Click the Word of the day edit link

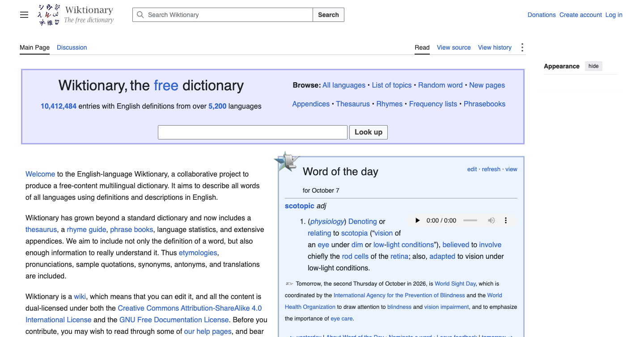click(472, 169)
